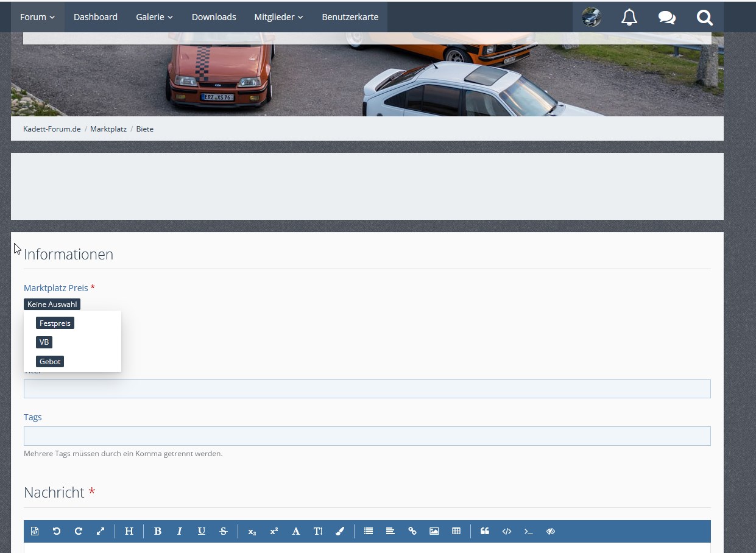Insert a link with chain icon
This screenshot has height=553, width=756.
coord(412,531)
